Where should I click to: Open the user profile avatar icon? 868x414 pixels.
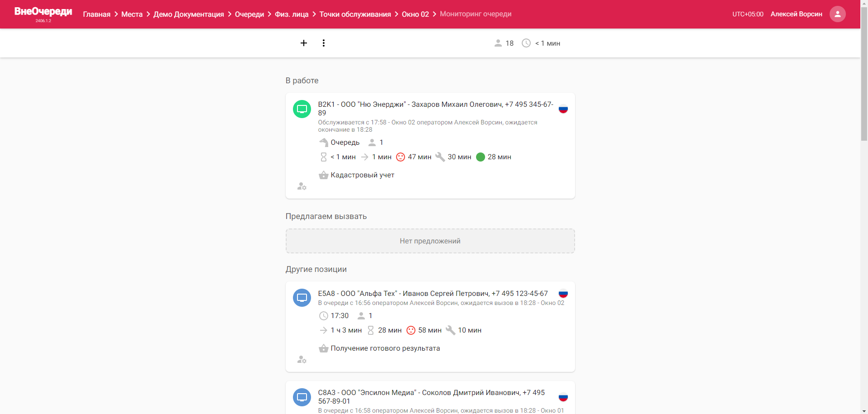[x=837, y=14]
